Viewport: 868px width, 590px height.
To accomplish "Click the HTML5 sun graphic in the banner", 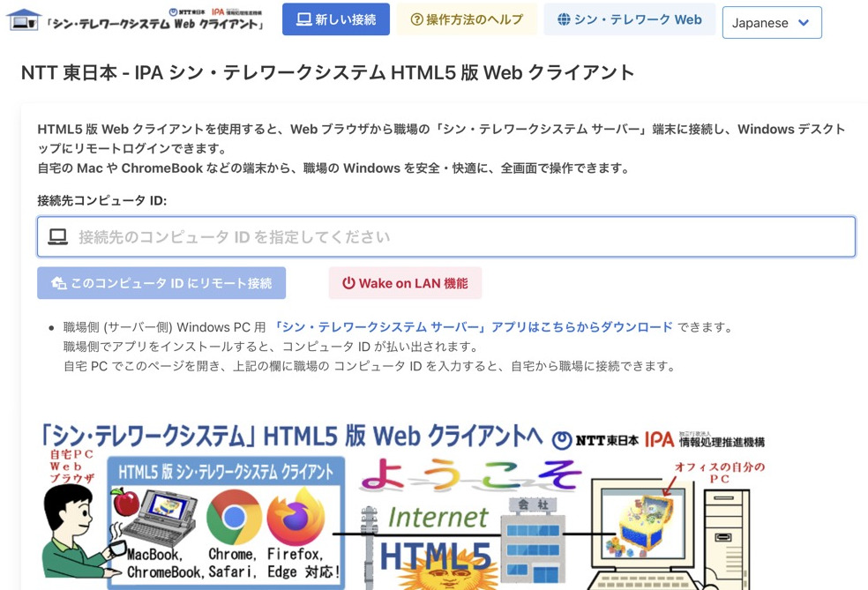I will (436, 564).
